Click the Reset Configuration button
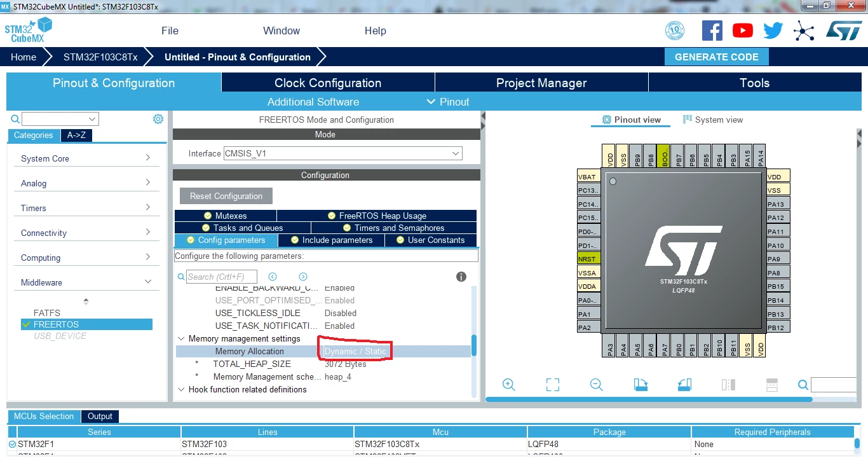 click(226, 196)
